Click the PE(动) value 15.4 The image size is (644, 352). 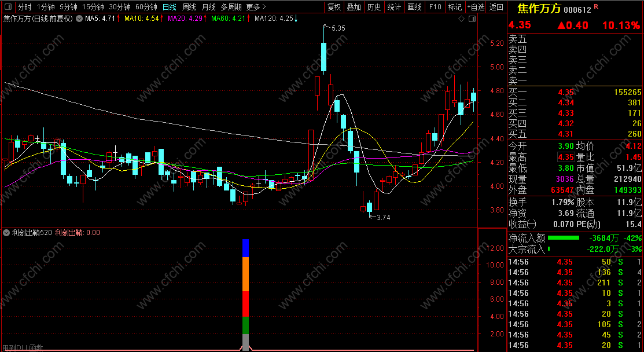[634, 224]
